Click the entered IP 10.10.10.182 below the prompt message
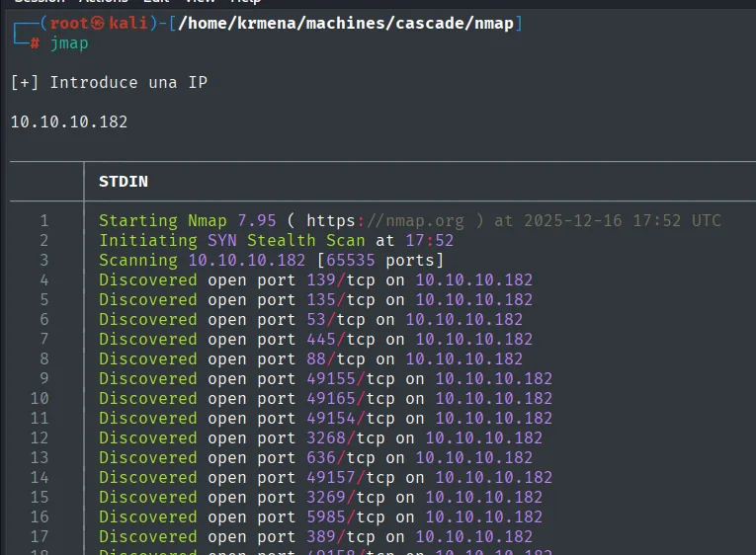756x555 pixels. (69, 121)
